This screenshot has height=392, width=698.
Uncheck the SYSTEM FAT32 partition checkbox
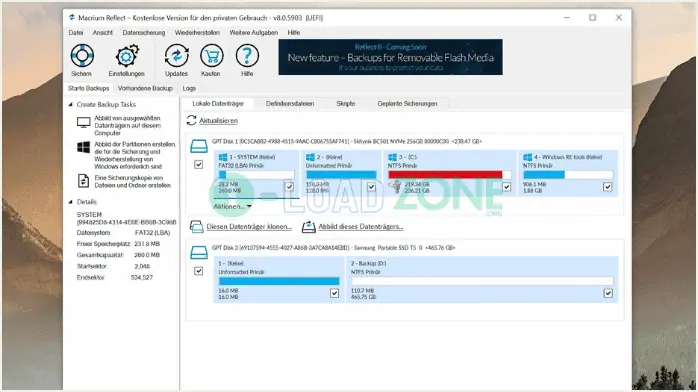point(289,187)
